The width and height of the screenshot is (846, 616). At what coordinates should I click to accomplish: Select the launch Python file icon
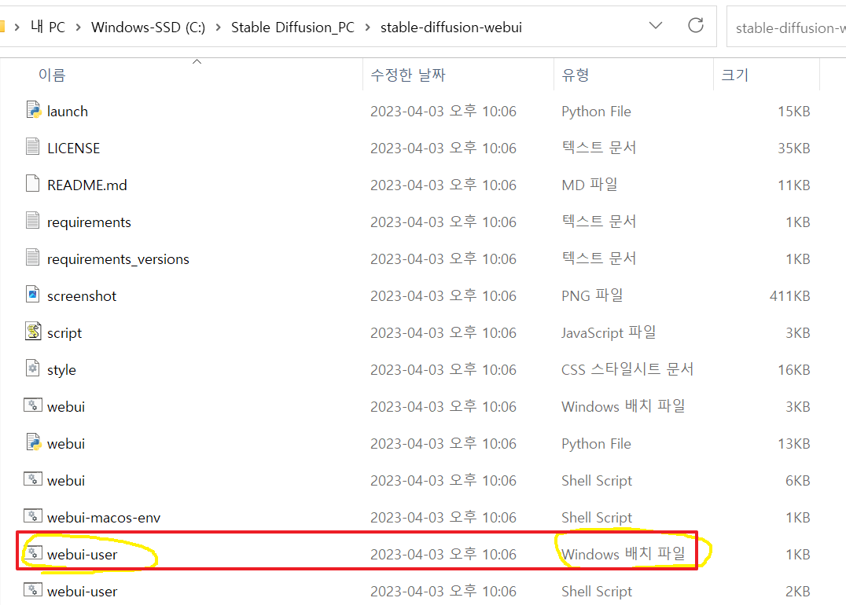34,110
